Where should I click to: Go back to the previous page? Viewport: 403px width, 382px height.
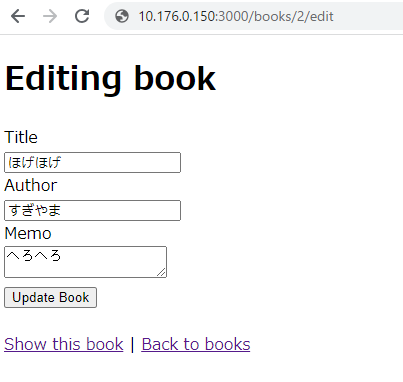(18, 16)
